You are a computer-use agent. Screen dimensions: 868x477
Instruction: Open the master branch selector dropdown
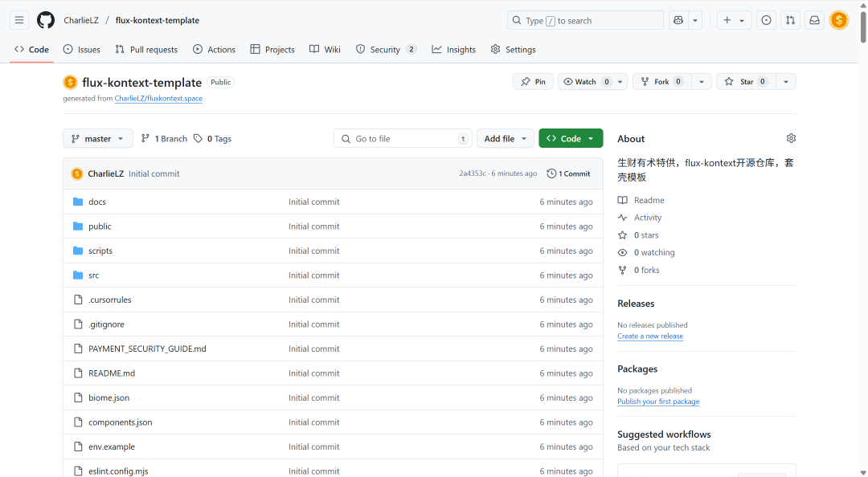pos(98,138)
